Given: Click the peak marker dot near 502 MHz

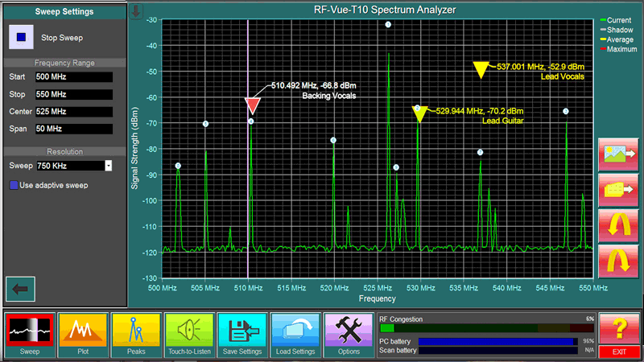Looking at the screenshot, I should pyautogui.click(x=178, y=166).
